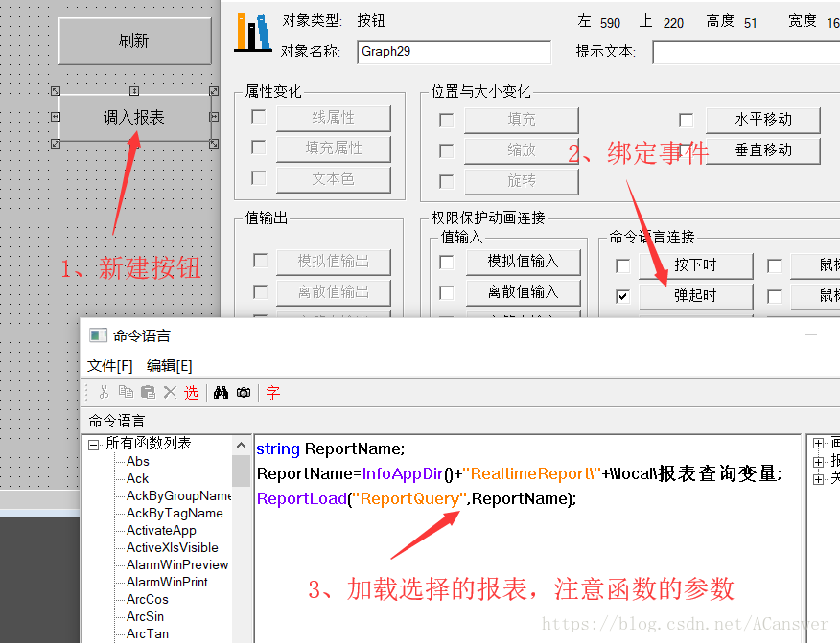Click bottom-left handle of 调入报表 button
This screenshot has height=643, width=840.
pos(56,143)
